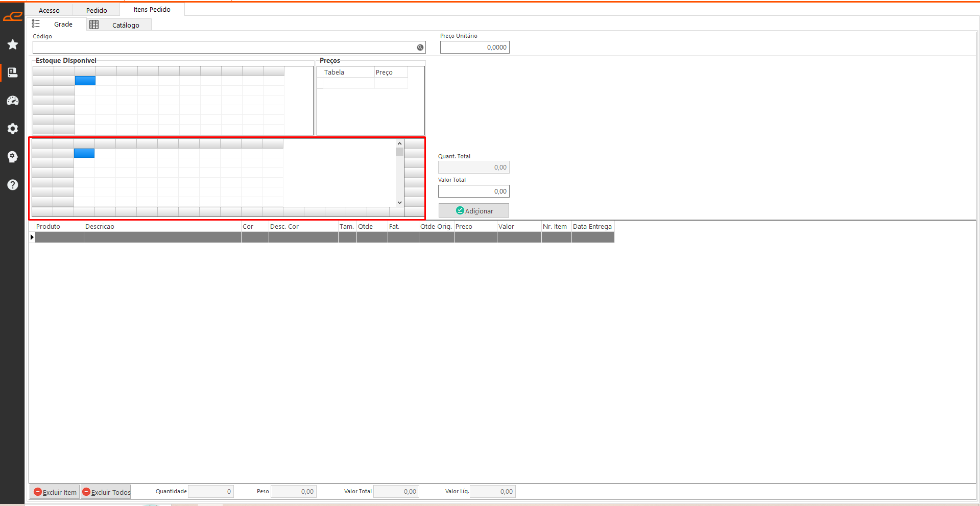Click the head-with-gear intelligence icon
Screen dimensions: 980x506
point(13,157)
